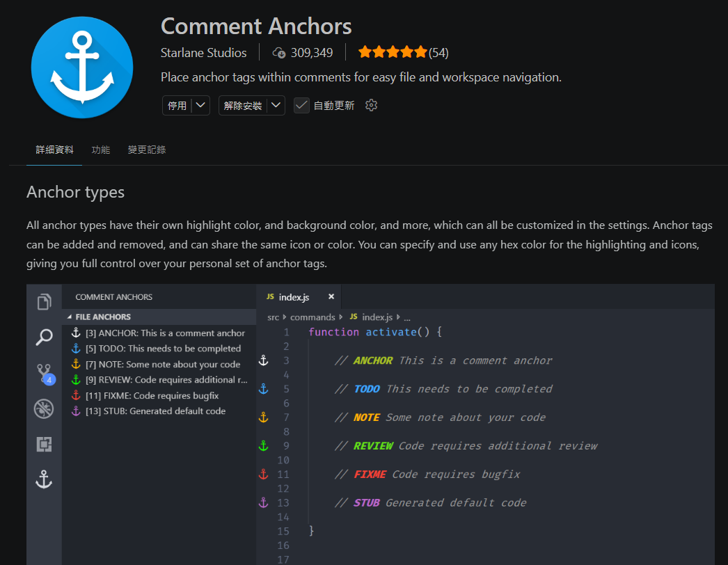
Task: Select the [13] STUB tree entry
Action: pyautogui.click(x=158, y=411)
